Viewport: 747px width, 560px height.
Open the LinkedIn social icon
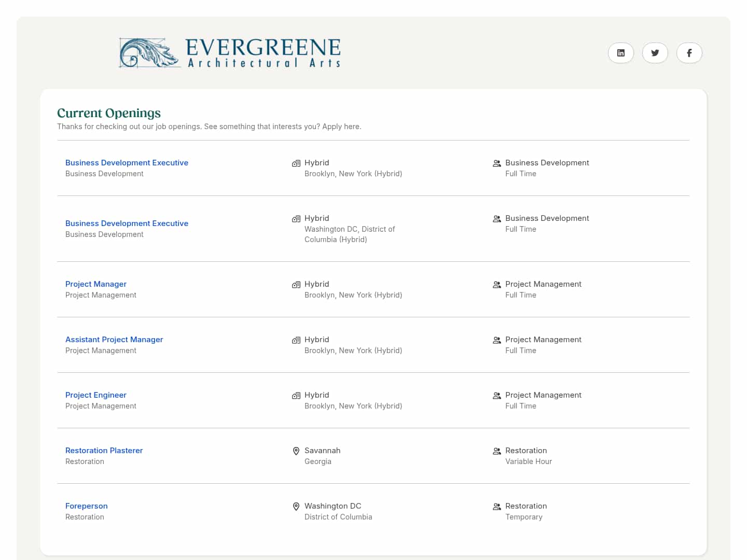pos(621,53)
